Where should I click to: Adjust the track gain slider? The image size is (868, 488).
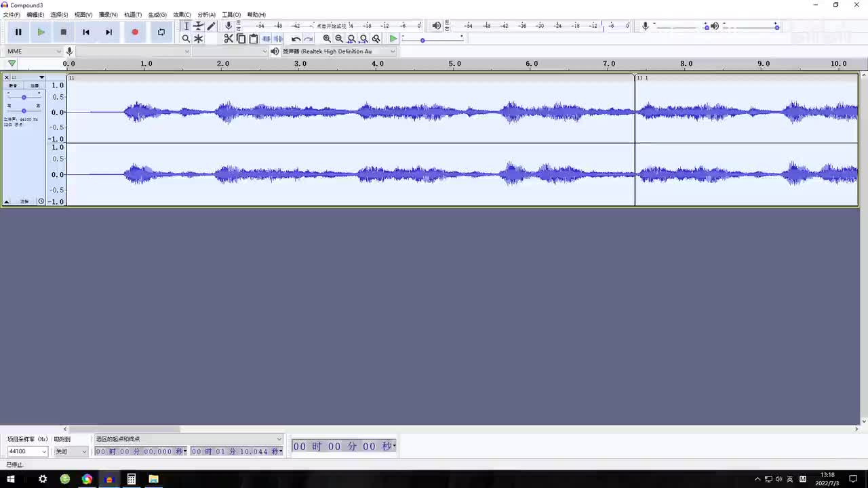tap(24, 97)
